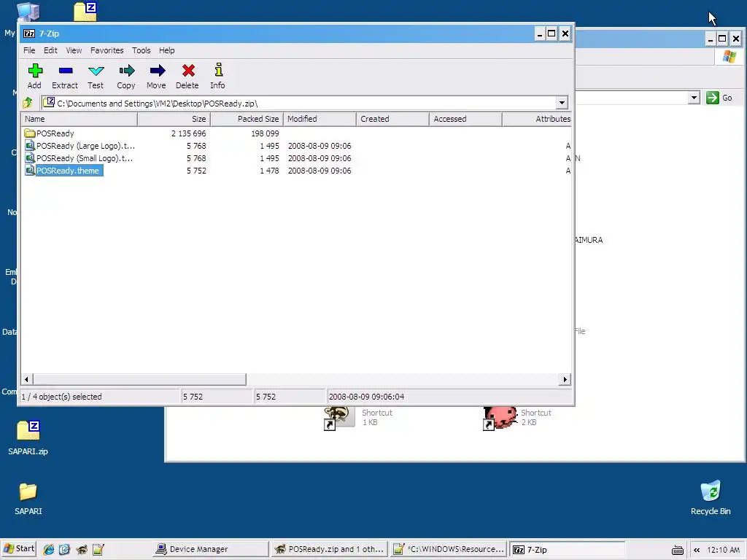Viewport: 747px width, 560px height.
Task: Click the second quick launch icon
Action: 65,550
